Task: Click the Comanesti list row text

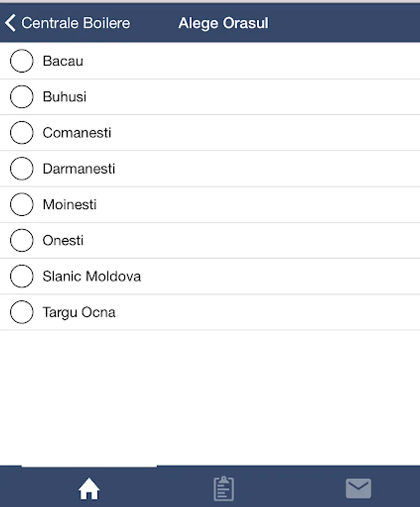Action: pos(77,133)
